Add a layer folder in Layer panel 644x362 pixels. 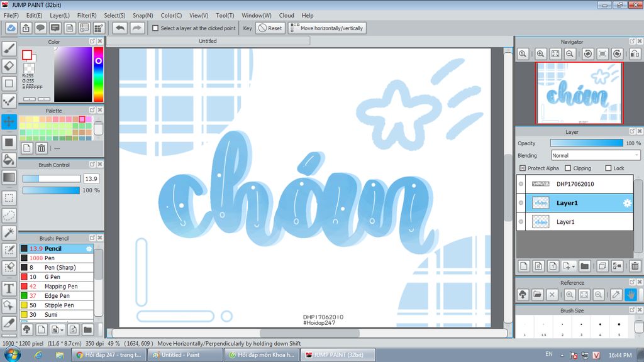tap(584, 266)
